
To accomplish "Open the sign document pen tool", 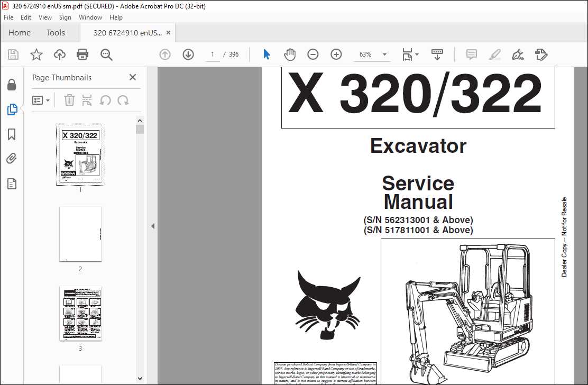I will 518,54.
